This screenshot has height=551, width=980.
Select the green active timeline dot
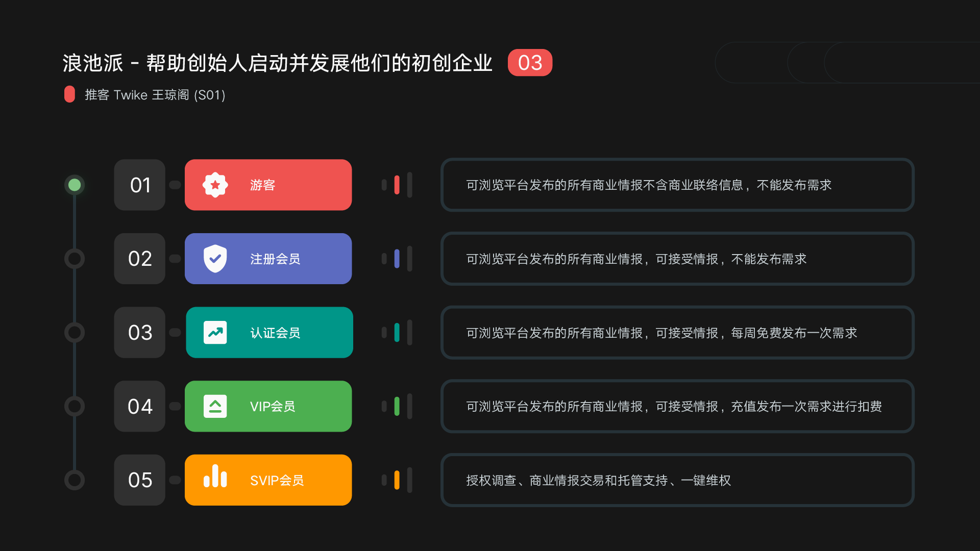(x=75, y=185)
